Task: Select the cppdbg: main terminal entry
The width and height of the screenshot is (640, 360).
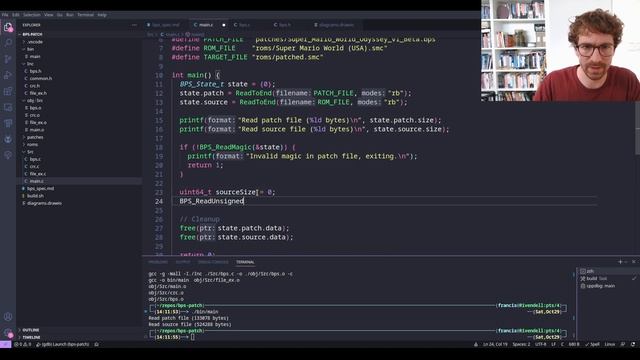Action: click(x=607, y=286)
